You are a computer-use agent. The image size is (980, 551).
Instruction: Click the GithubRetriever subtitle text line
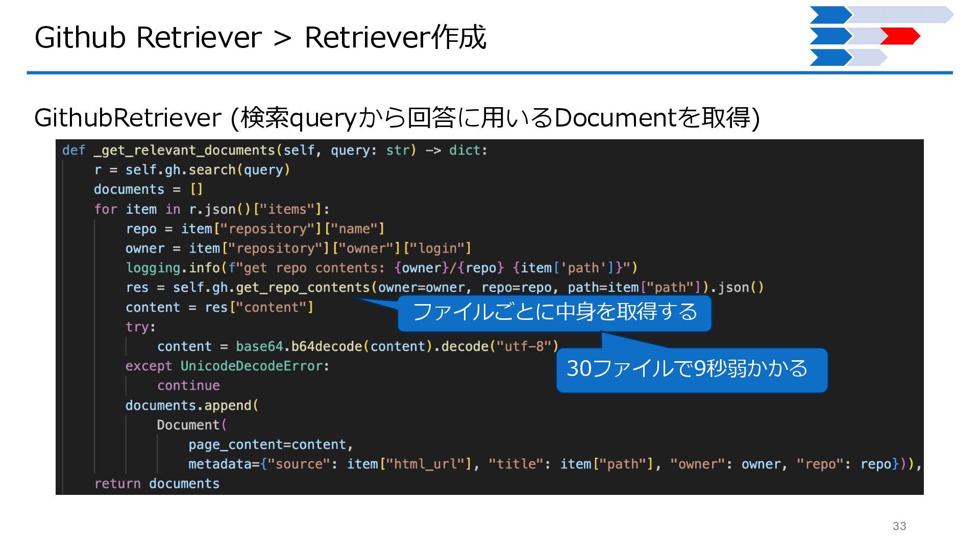tap(397, 118)
